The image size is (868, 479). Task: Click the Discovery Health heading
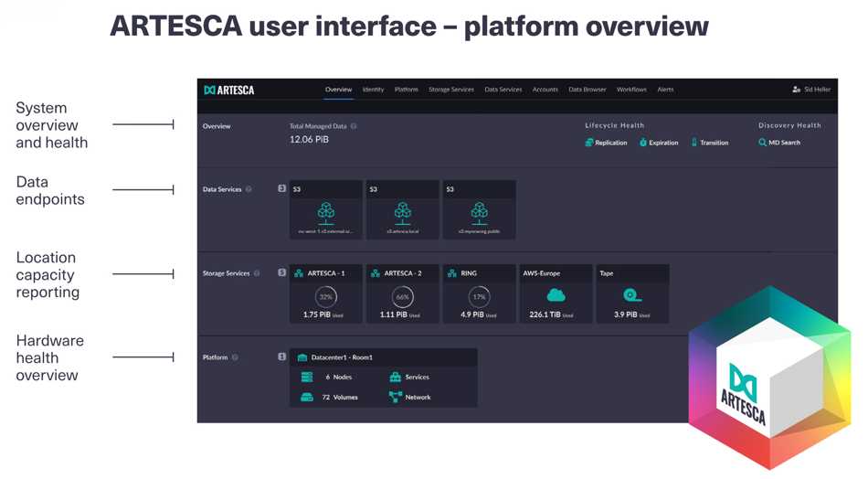click(789, 126)
